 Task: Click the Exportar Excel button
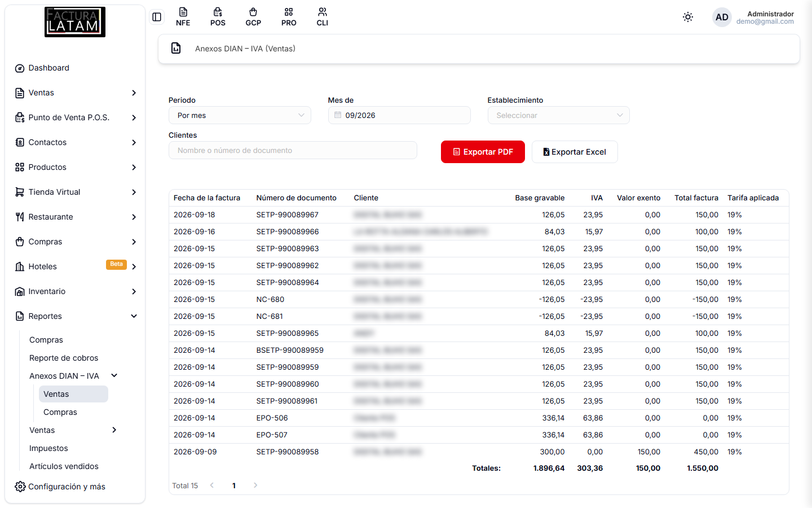coord(575,152)
